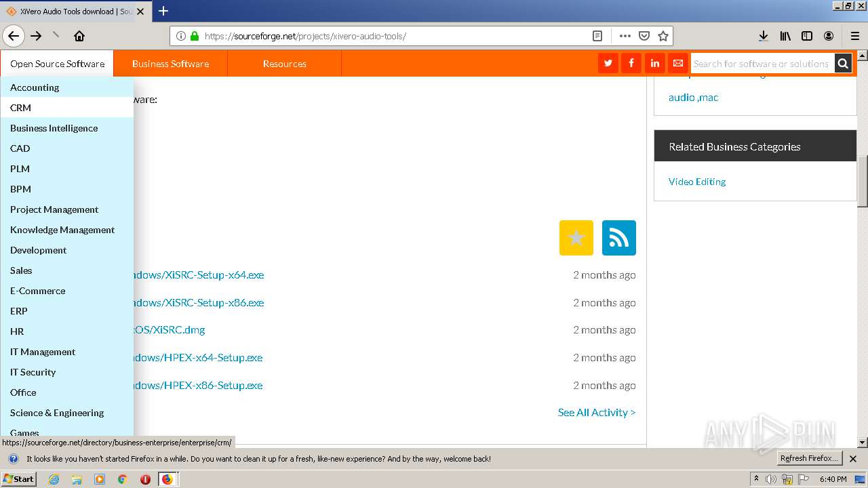Select E-Commerce category

click(67, 291)
